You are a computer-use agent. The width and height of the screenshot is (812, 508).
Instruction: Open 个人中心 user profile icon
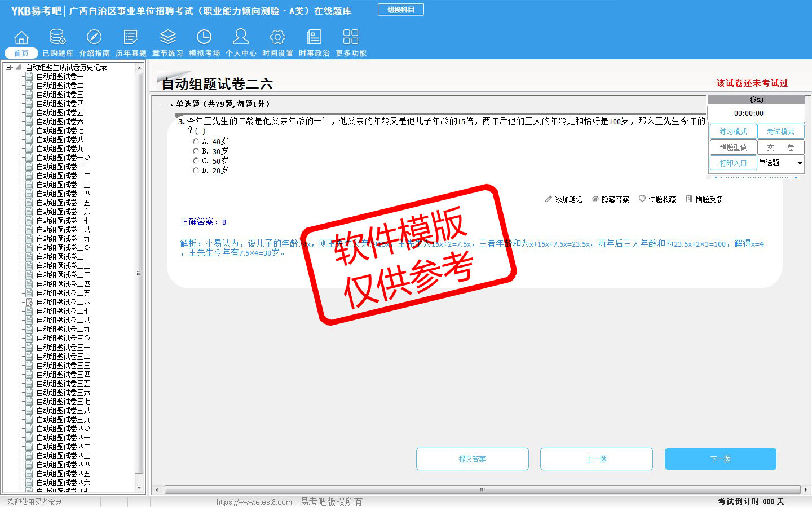coord(241,37)
